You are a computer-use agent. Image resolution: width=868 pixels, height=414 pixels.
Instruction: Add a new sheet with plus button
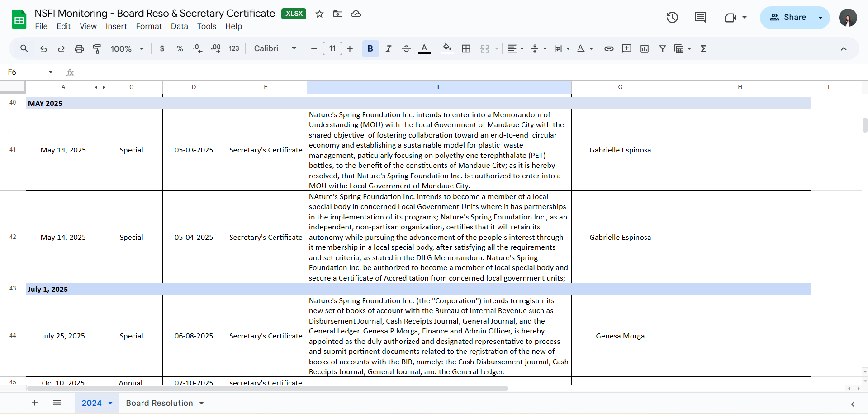pos(34,403)
